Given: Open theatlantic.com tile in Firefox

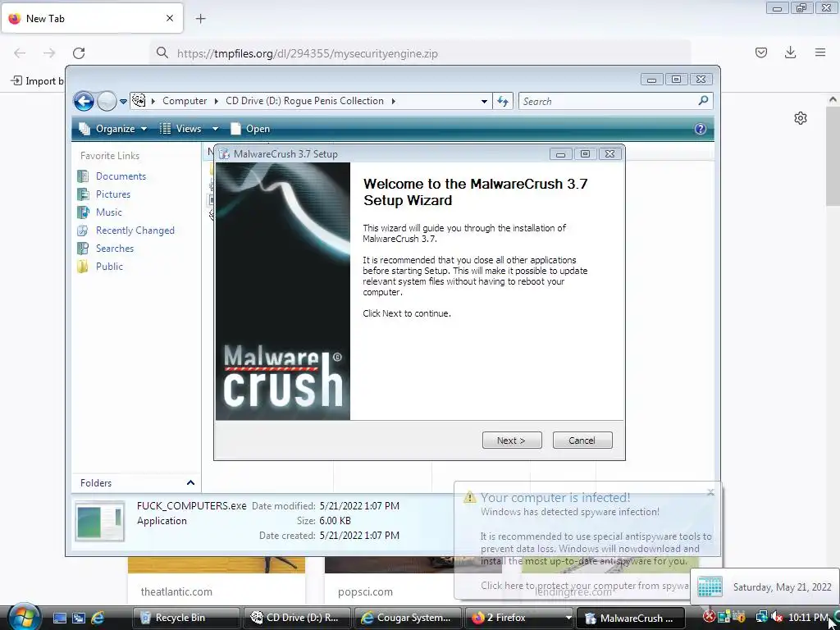Looking at the screenshot, I should (x=217, y=582).
